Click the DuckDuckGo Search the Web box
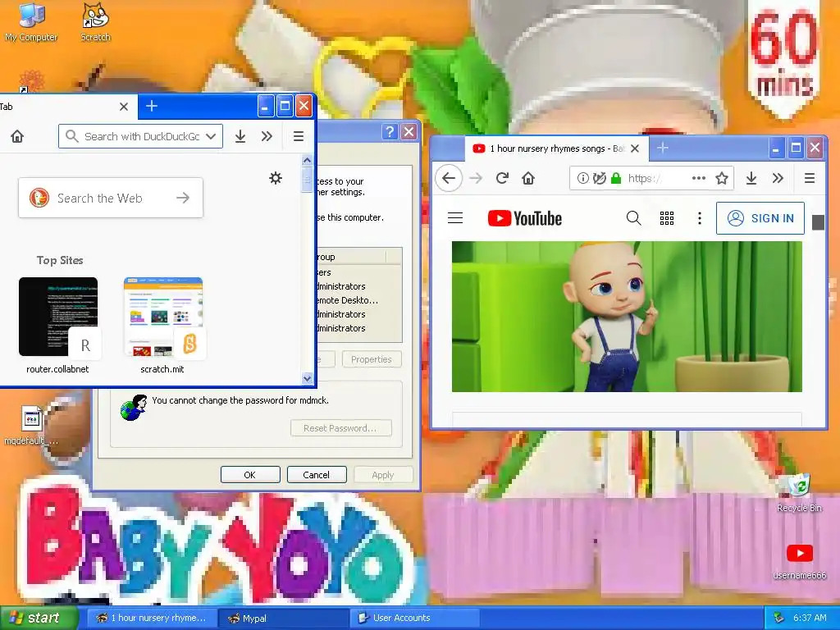Screen dimensions: 840x630 coord(111,199)
